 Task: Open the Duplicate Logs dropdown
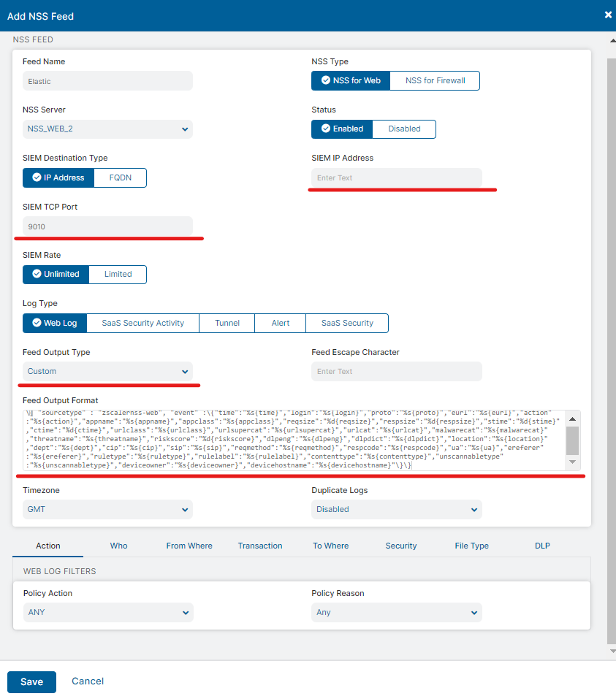pyautogui.click(x=397, y=509)
